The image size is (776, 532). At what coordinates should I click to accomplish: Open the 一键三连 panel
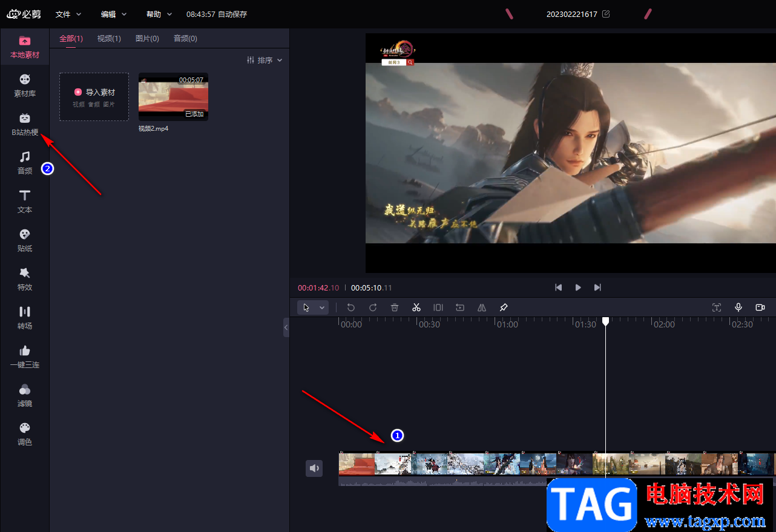click(x=25, y=356)
